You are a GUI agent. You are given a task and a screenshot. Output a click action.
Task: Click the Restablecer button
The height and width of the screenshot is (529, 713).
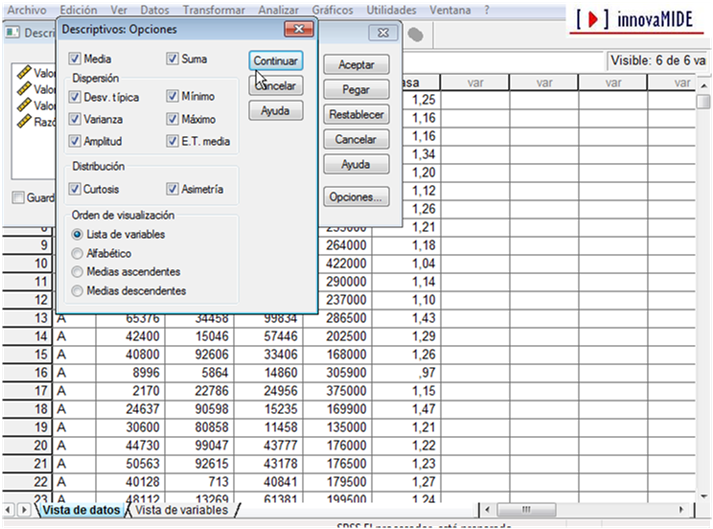tap(356, 115)
